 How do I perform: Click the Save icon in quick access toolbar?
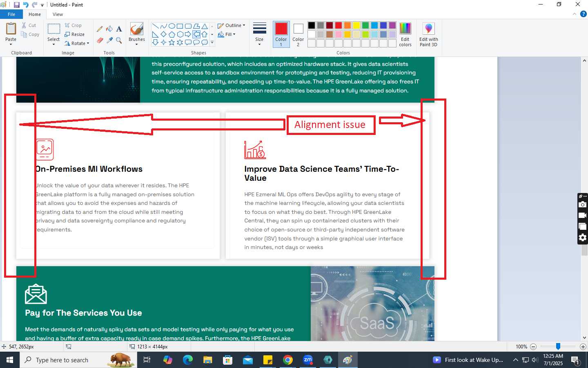coord(17,5)
